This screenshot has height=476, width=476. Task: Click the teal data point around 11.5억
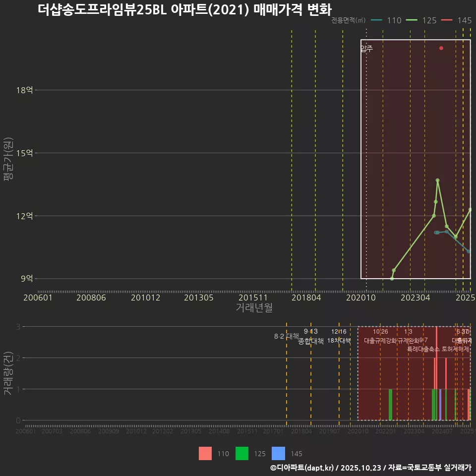[437, 231]
